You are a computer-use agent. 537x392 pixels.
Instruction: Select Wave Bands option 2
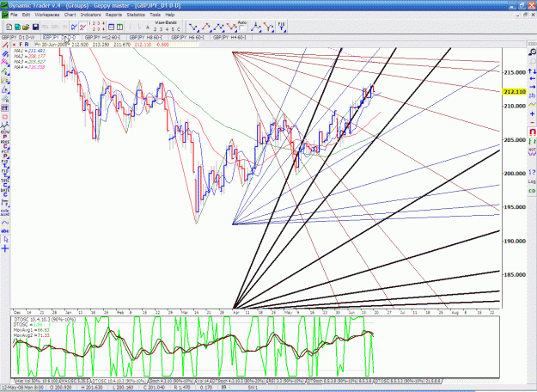coord(155,29)
